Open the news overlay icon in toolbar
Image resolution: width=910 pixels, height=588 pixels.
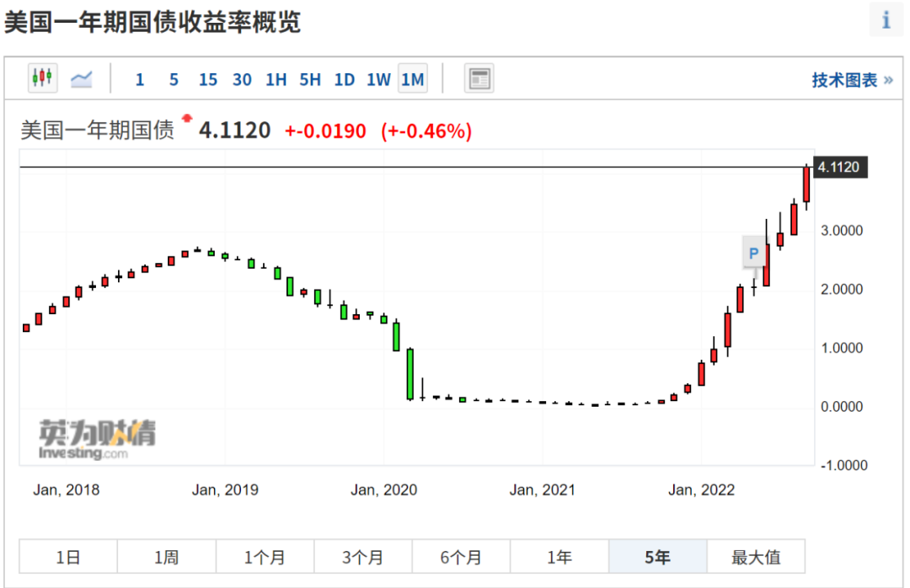pos(479,78)
